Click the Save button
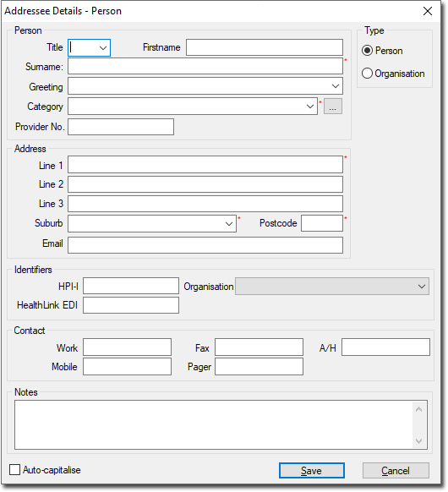Screen dimensions: 448x492 click(x=312, y=470)
